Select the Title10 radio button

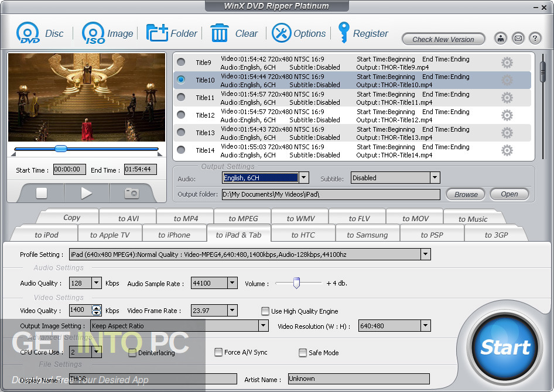pos(181,80)
